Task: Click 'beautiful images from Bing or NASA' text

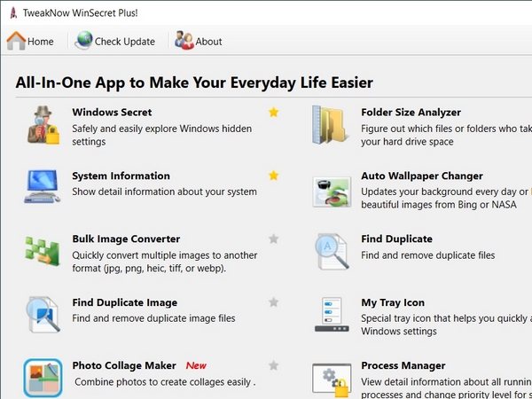Action: pos(439,205)
